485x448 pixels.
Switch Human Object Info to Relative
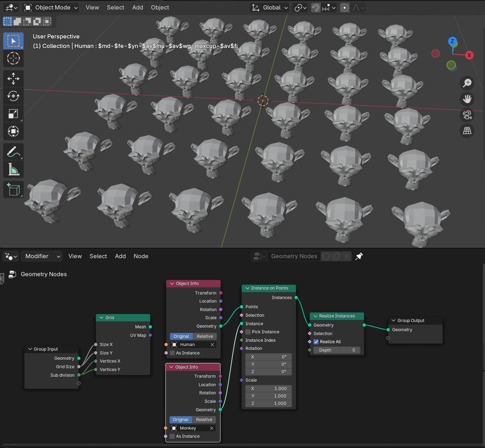[x=205, y=337]
